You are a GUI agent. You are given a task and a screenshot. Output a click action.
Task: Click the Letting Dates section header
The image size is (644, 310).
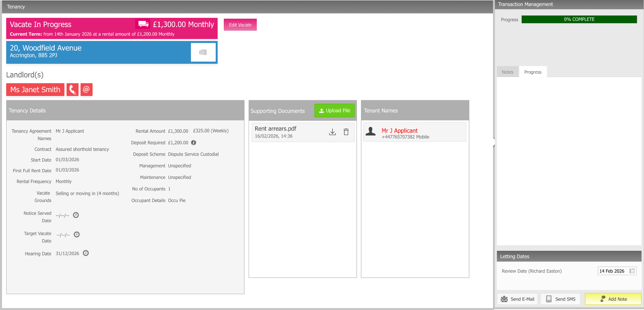click(569, 256)
